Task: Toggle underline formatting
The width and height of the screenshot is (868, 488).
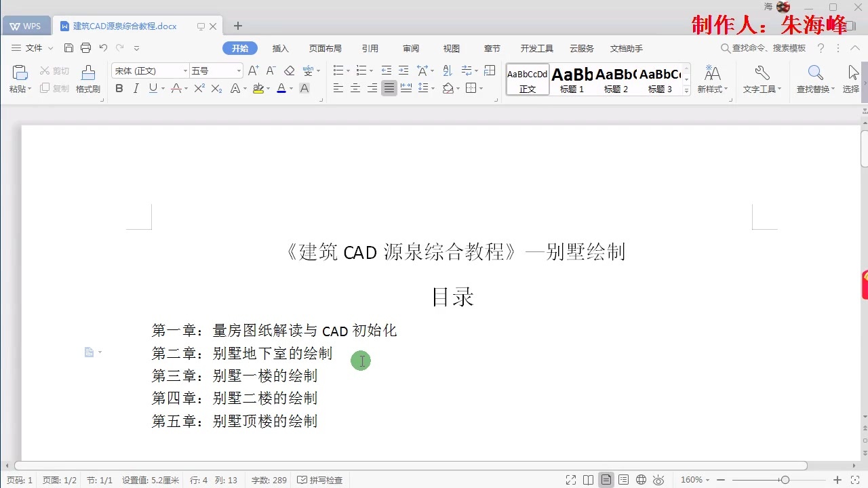Action: click(x=153, y=88)
